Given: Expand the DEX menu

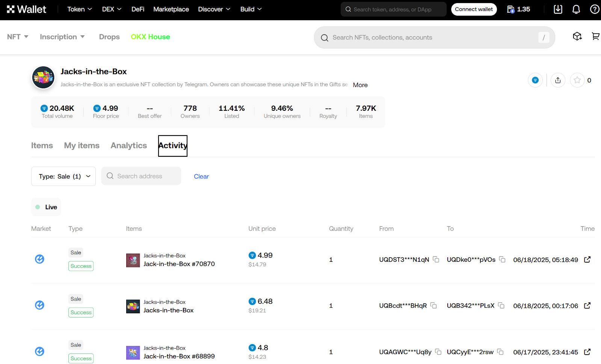Looking at the screenshot, I should pos(112,9).
